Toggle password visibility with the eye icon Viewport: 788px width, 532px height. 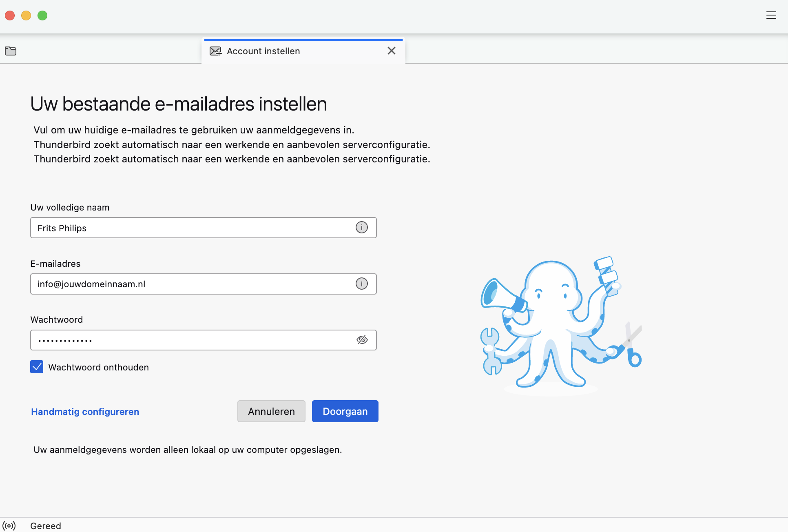point(362,340)
